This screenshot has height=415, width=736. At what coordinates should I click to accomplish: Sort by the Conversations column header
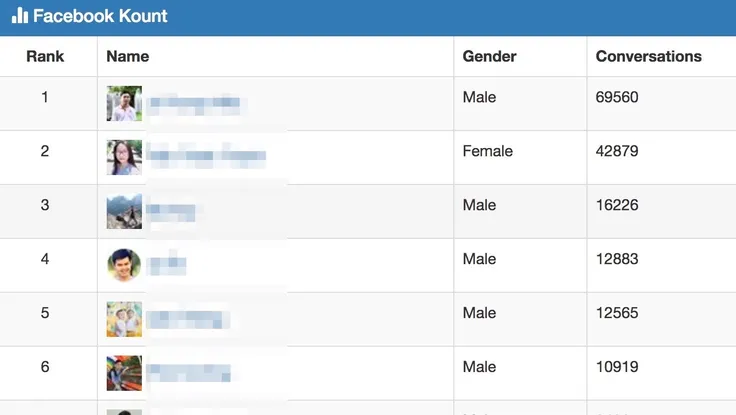coord(648,56)
